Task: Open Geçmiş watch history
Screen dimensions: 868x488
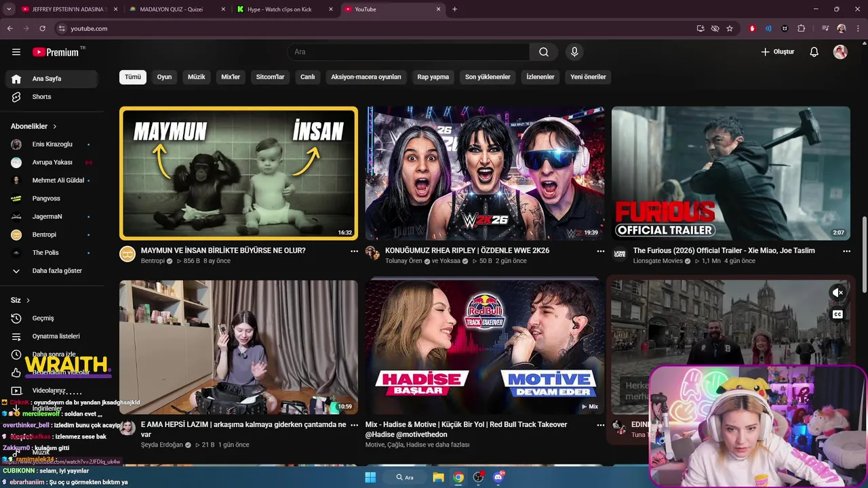Action: [x=52, y=319]
